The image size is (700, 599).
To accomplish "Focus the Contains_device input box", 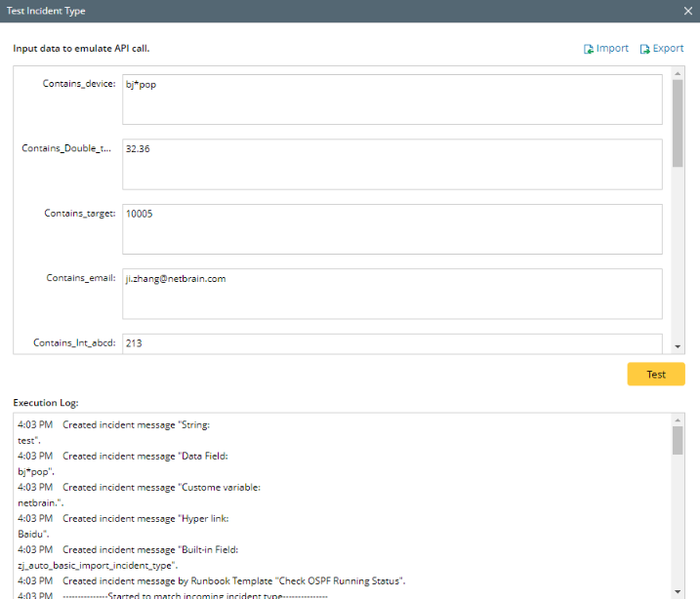I will (391, 100).
